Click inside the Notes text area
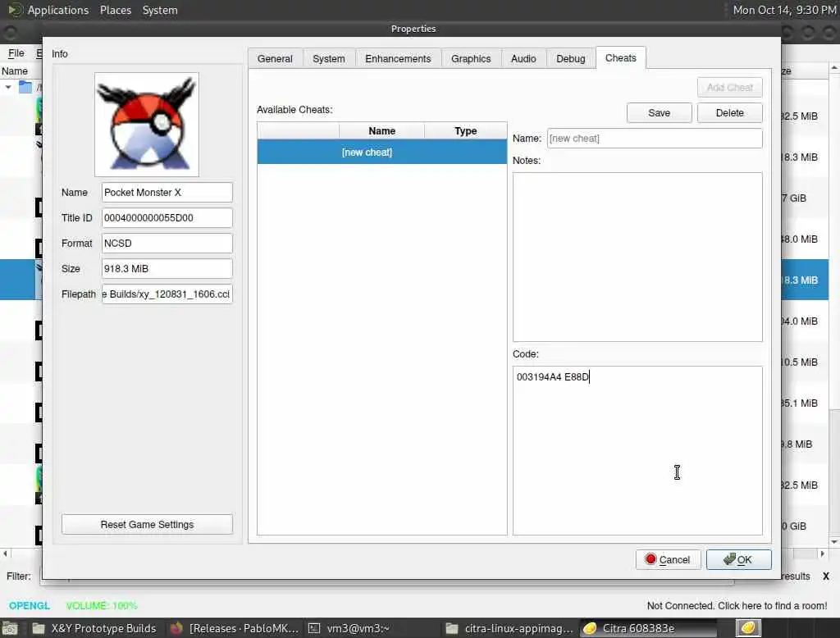The width and height of the screenshot is (840, 638). point(637,257)
